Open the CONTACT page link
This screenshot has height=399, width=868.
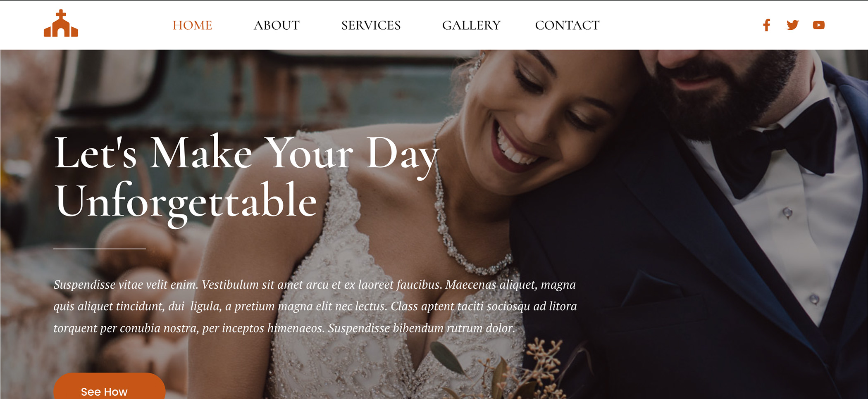567,26
